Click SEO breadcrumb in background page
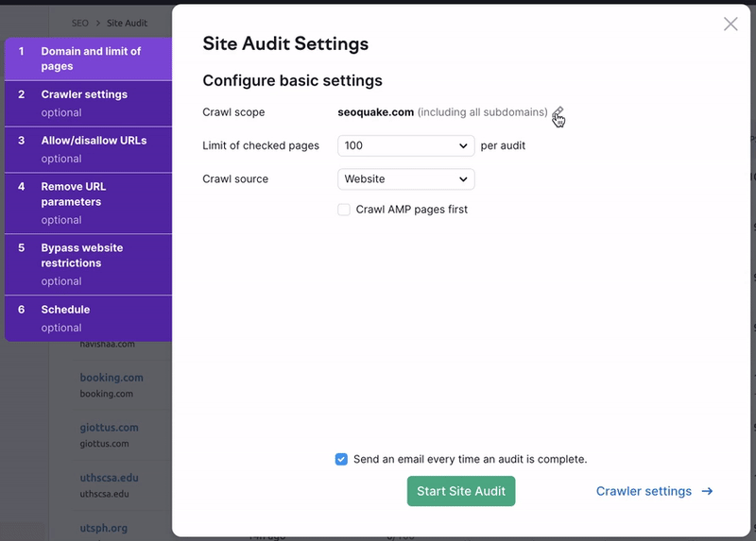756x541 pixels. tap(80, 23)
